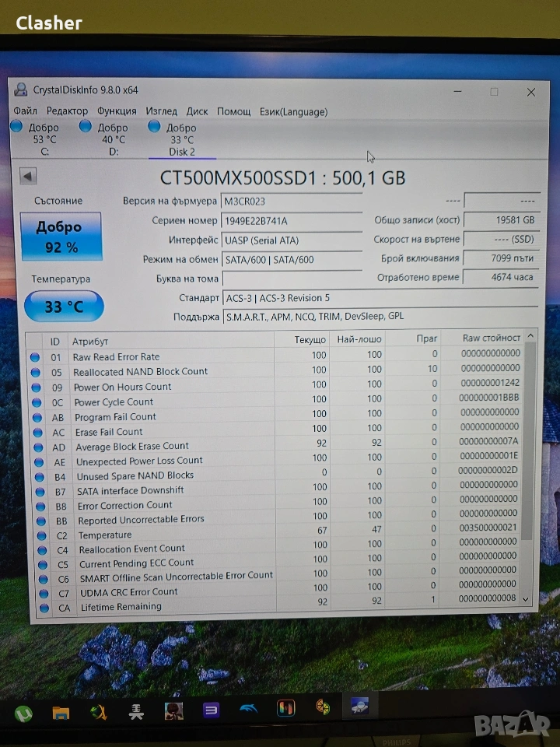Viewport: 560px width, 747px height.
Task: Open uTorrent from the taskbar
Action: point(23,711)
